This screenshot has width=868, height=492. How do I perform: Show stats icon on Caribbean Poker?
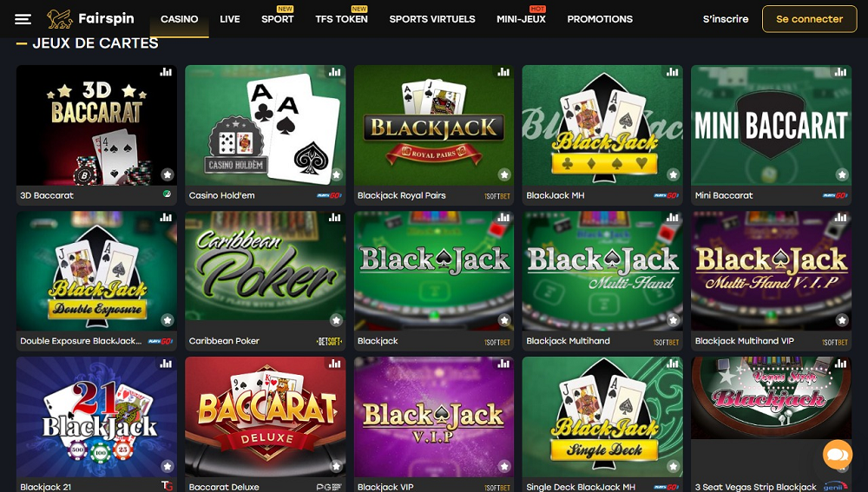coord(334,218)
